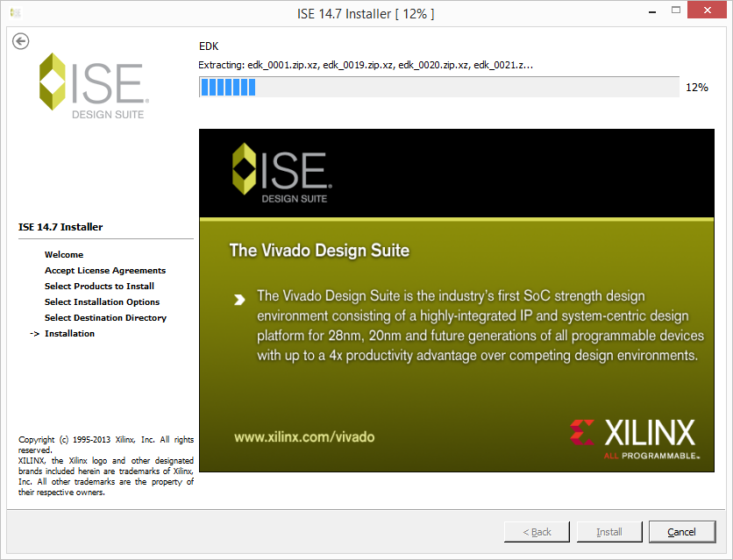Click the Xilinx logo on the banner
This screenshot has width=733, height=560.
(635, 438)
